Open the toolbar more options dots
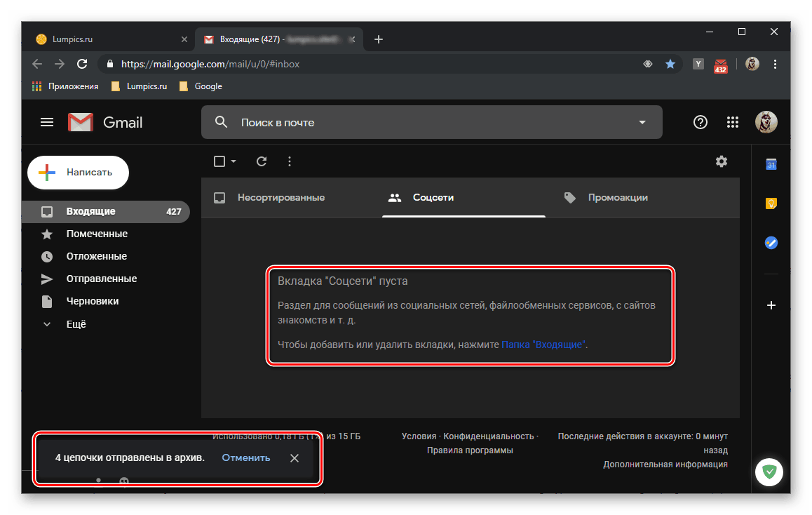812x515 pixels. (290, 161)
